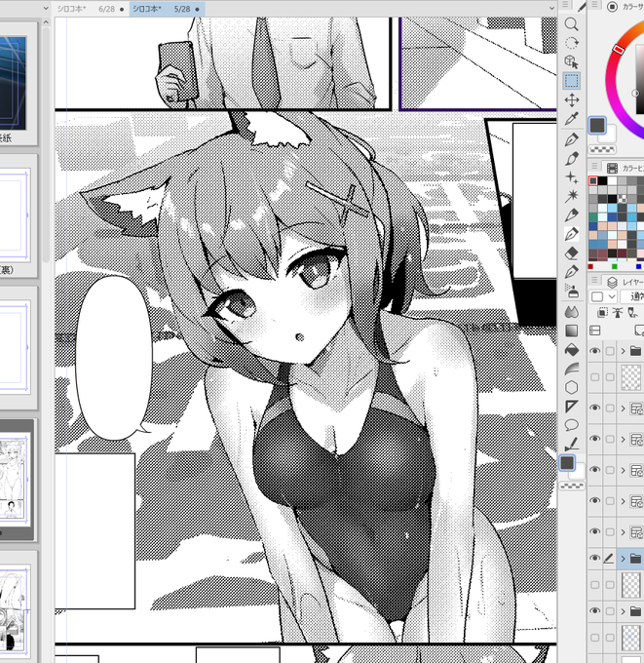This screenshot has height=663, width=644.
Task: Select sub color in color wheel panel
Action: click(609, 135)
